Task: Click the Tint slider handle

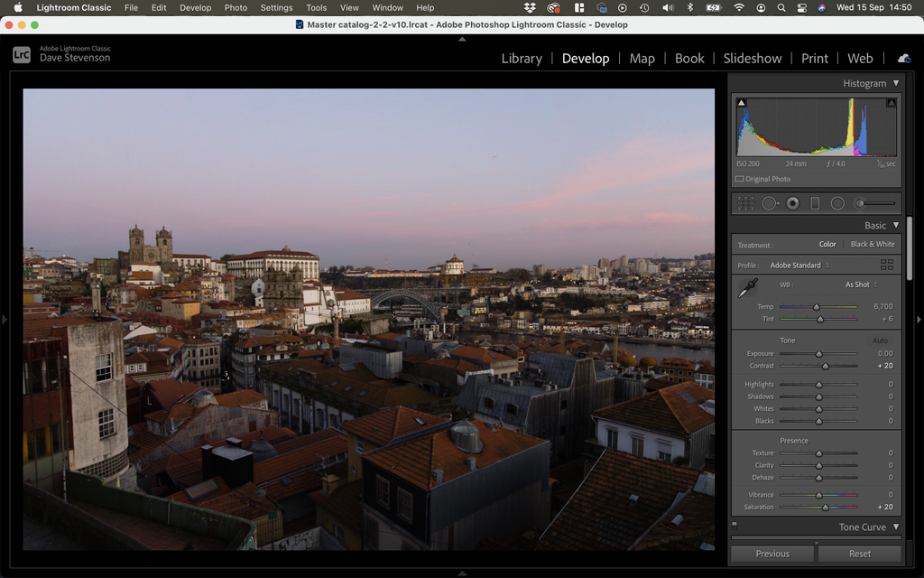Action: (819, 319)
